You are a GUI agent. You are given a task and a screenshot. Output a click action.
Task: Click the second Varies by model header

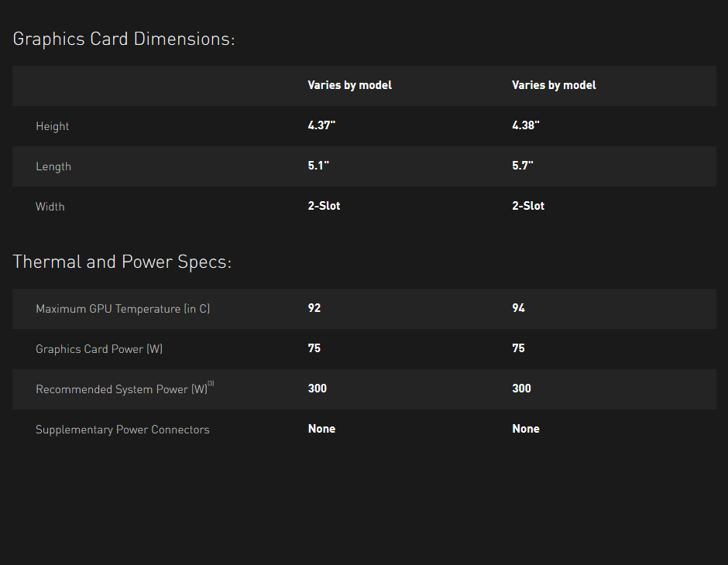[554, 85]
